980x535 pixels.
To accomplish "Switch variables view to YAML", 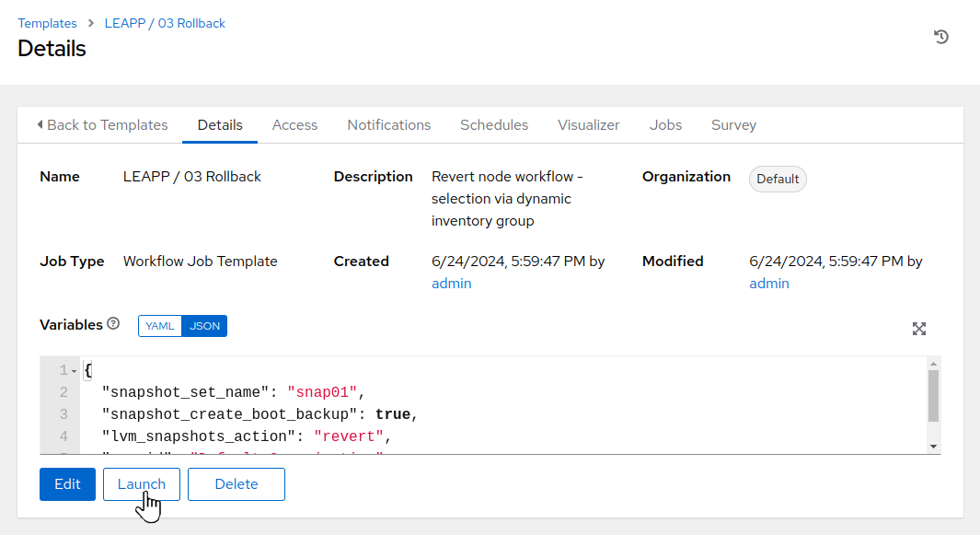I will (x=159, y=326).
